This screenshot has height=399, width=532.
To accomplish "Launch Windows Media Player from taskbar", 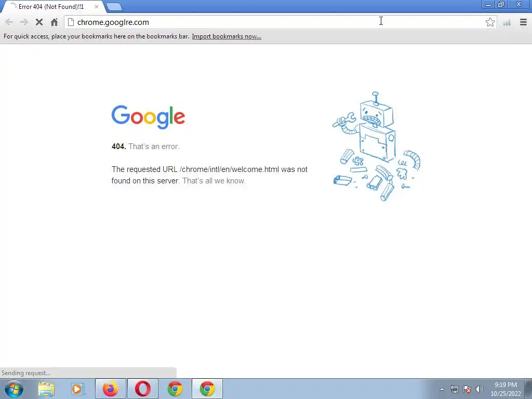I will point(78,389).
